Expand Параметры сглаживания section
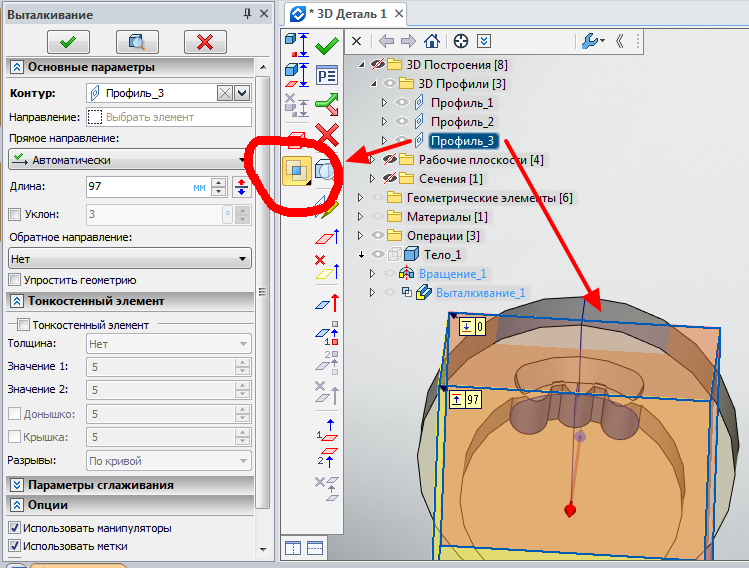749x568 pixels. (17, 485)
